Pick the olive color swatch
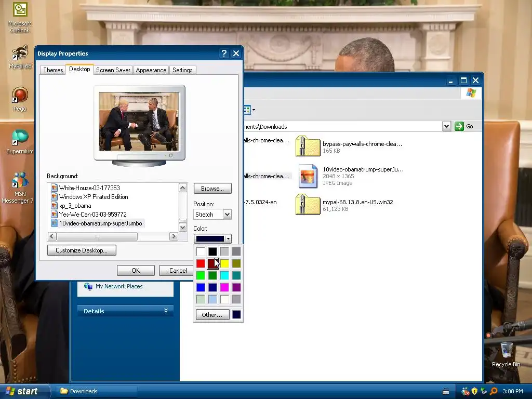Screen dimensions: 532x399 [236, 263]
